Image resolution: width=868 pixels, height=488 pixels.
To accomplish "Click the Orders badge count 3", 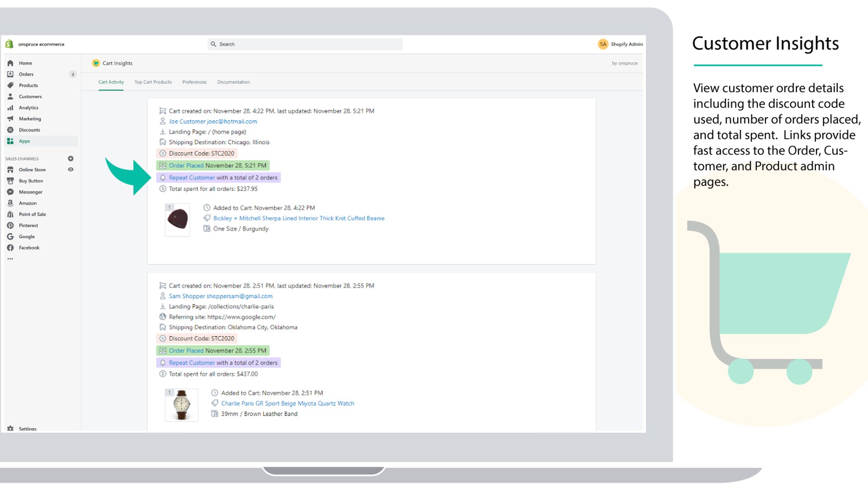I will click(x=73, y=75).
